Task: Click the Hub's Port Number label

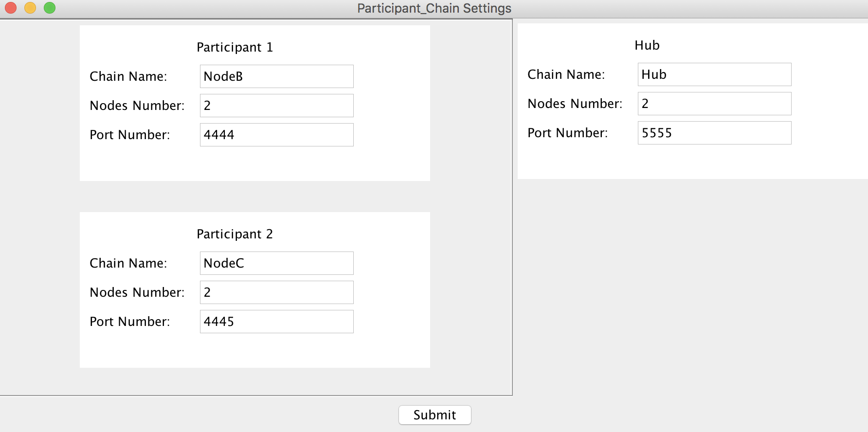Action: click(568, 133)
